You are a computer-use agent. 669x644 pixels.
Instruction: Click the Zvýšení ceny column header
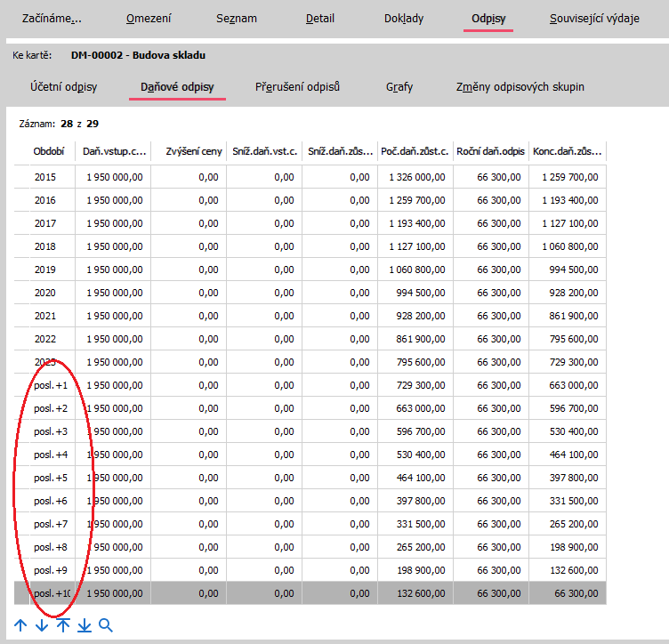click(x=193, y=152)
